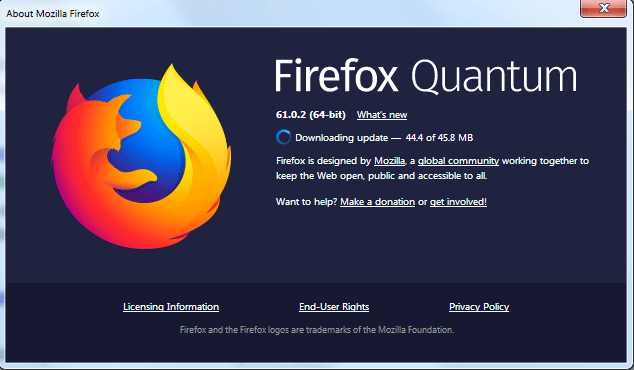View Licensing Information

[x=171, y=307]
